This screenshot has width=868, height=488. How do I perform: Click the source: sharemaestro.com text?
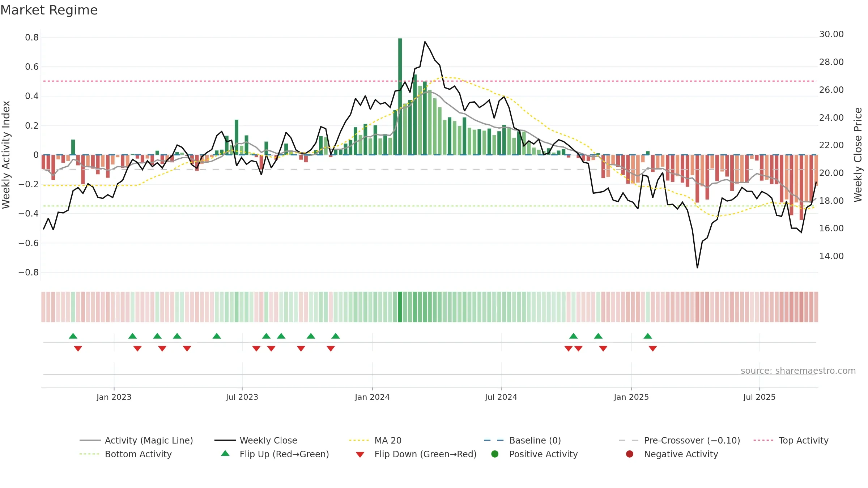[798, 371]
